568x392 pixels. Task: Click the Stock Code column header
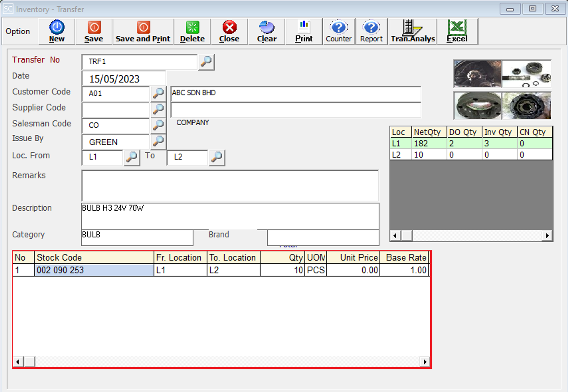94,257
